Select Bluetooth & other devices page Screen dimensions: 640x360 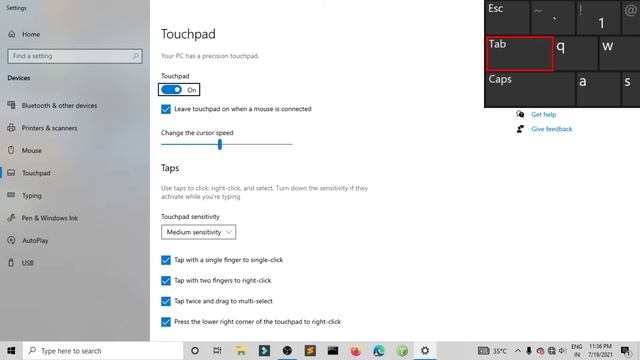click(60, 105)
